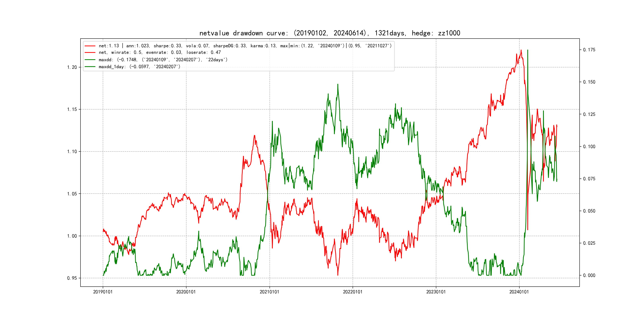Click the chart title text
Screen dimensions: 644x322
(330, 33)
